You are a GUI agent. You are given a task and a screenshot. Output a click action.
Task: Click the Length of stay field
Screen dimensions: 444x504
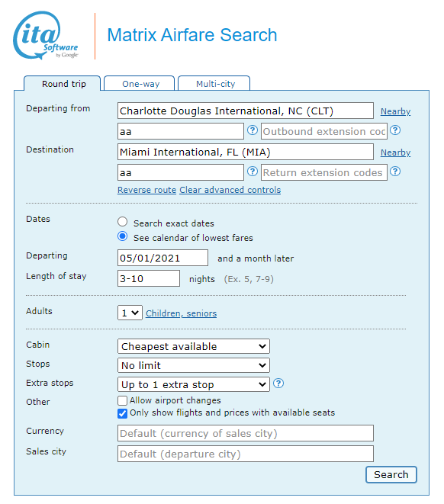tap(149, 278)
